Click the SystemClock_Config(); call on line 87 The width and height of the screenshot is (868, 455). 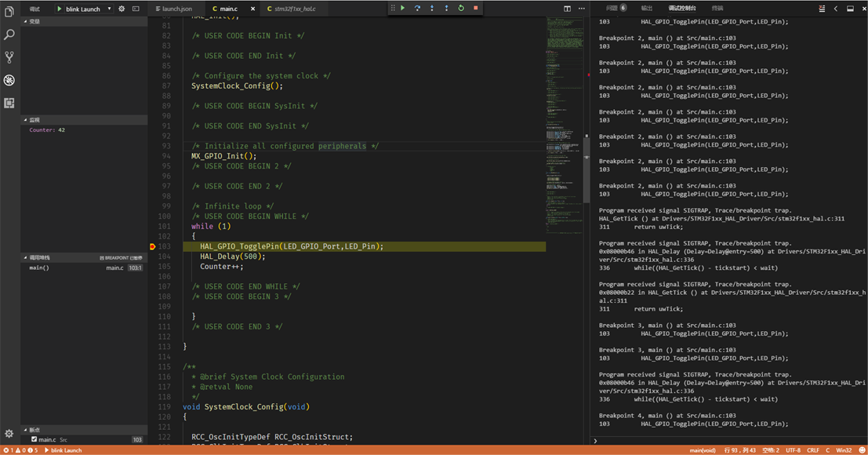click(237, 86)
